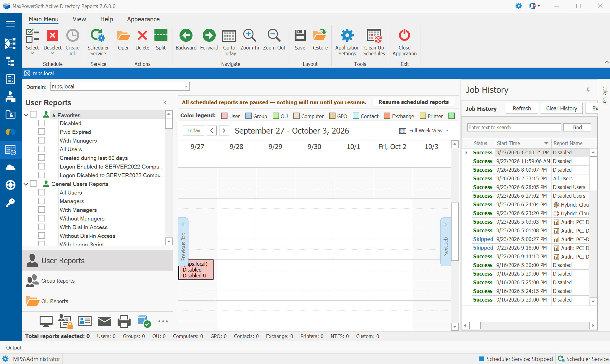Open the Start Time column filter dropdown

(546, 143)
